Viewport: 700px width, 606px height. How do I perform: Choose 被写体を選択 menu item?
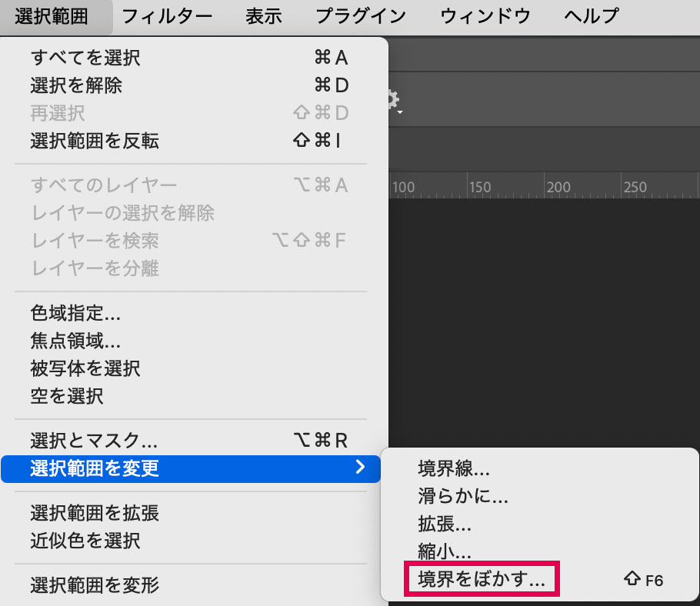pyautogui.click(x=191, y=368)
